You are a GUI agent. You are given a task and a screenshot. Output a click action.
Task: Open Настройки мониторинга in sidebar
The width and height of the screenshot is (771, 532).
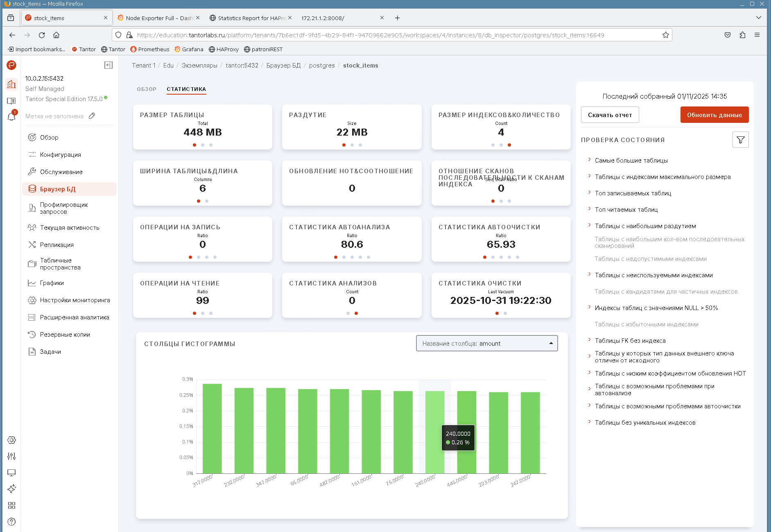click(x=75, y=300)
